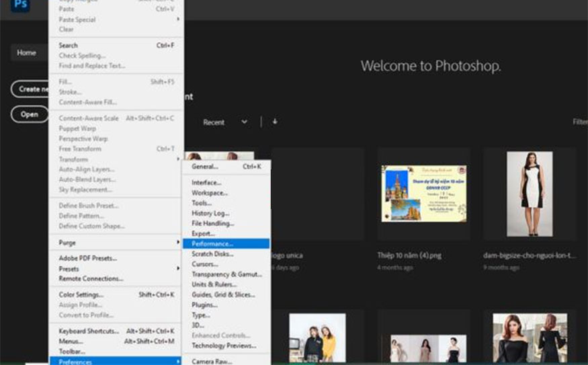
Task: Choose File Handling... entry
Action: click(226, 223)
